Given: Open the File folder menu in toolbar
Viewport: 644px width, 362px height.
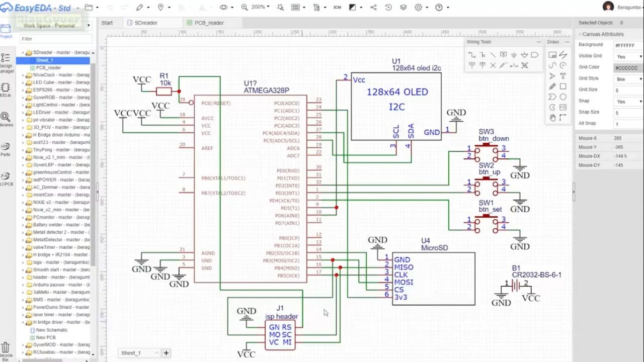Looking at the screenshot, I should [91, 8].
